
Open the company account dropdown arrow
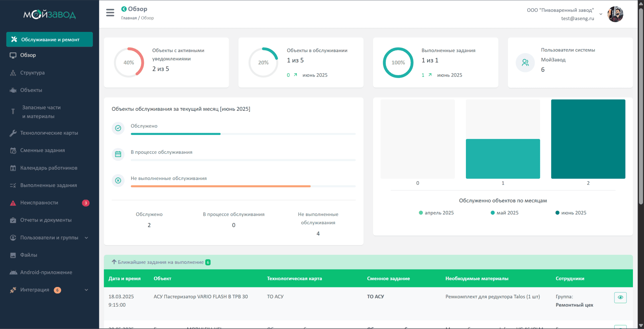pyautogui.click(x=601, y=14)
